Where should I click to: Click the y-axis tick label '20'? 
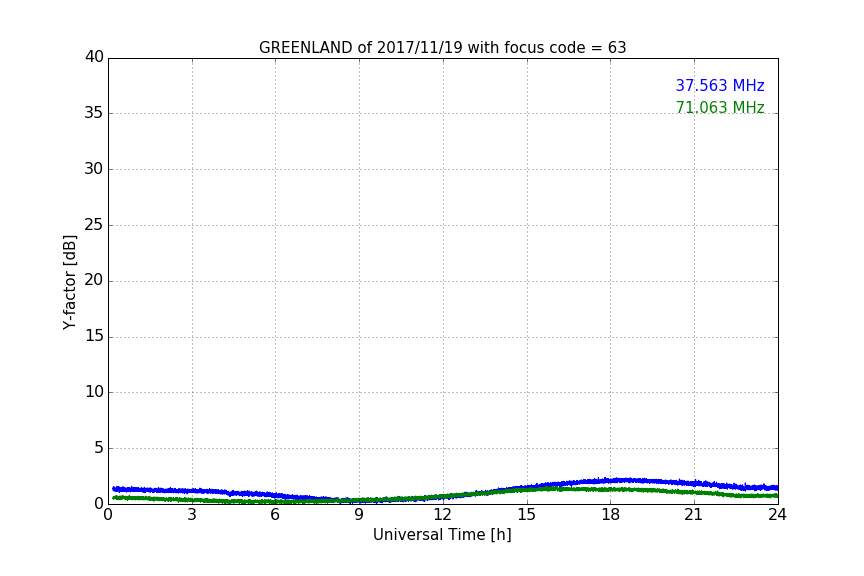point(94,280)
